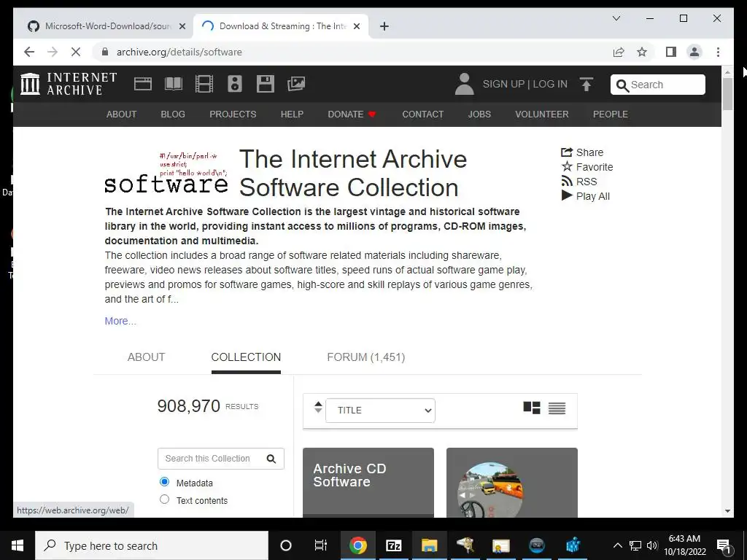Screen dimensions: 747x560
Task: Click the upload arrow icon
Action: [x=587, y=85]
